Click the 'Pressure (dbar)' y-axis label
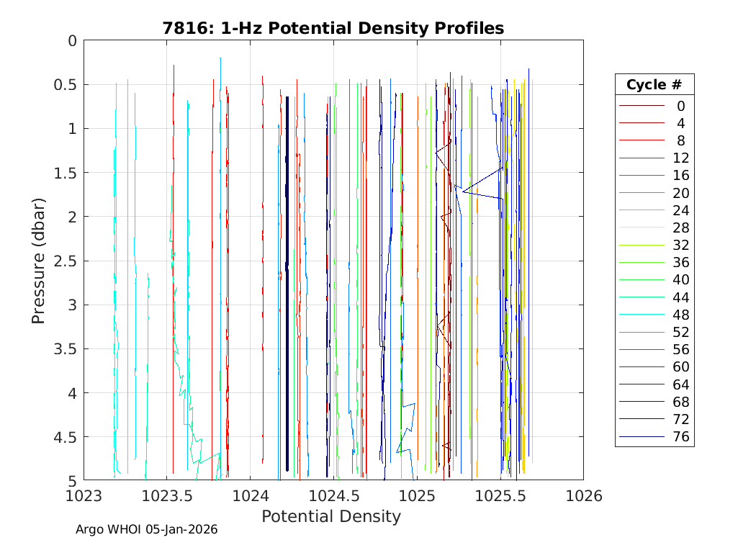Image resolution: width=756 pixels, height=540 pixels. 39,260
